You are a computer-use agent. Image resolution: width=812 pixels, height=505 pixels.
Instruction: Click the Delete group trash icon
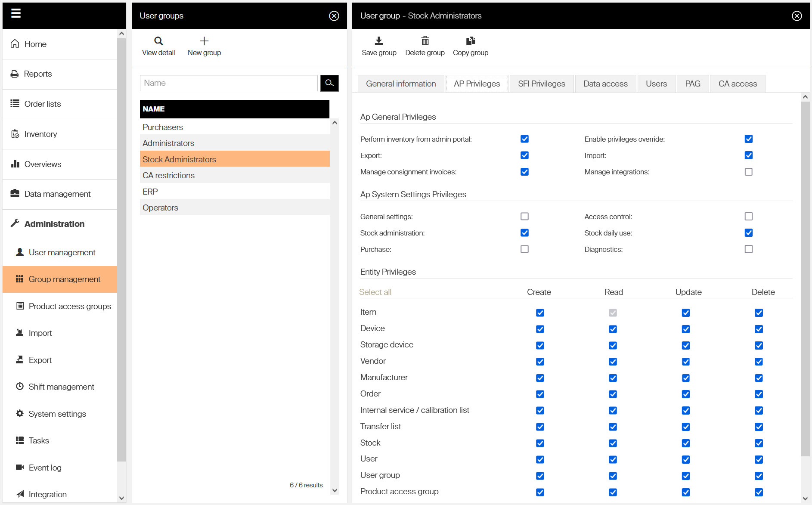pyautogui.click(x=425, y=41)
